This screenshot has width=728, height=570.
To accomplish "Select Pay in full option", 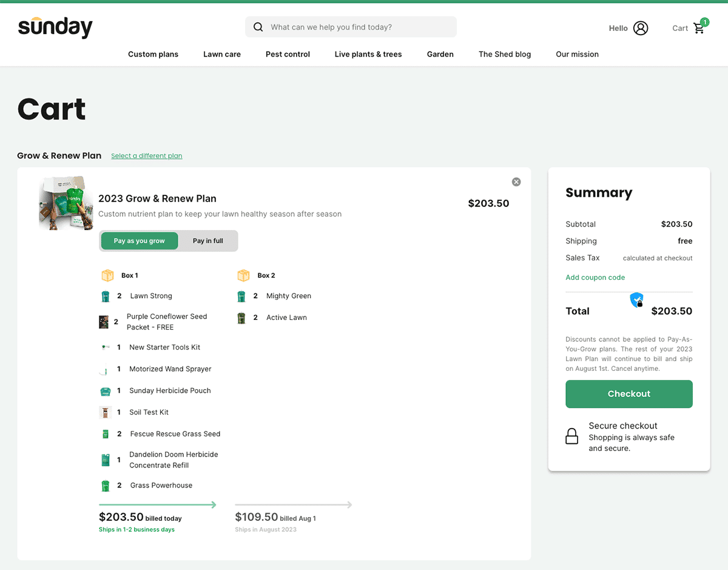I will [x=208, y=241].
